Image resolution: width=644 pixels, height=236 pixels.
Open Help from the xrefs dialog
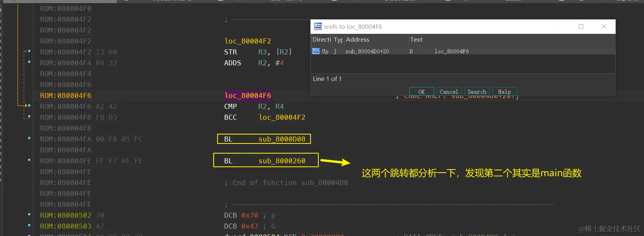coord(504,92)
